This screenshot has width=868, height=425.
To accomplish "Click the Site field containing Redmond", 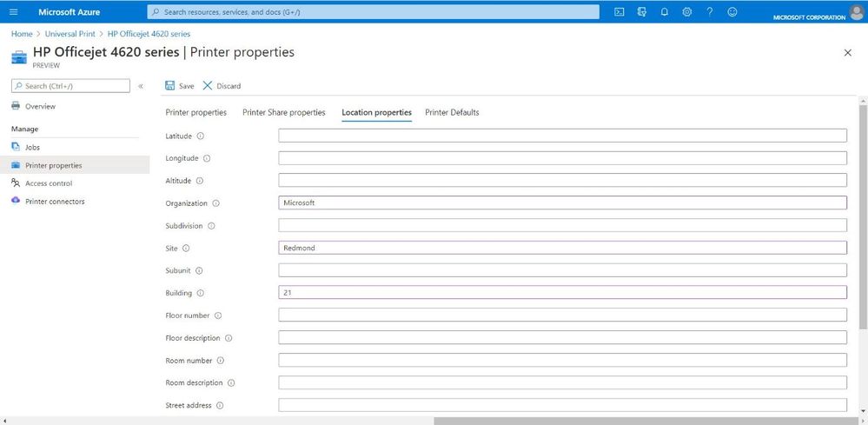I will coord(562,248).
